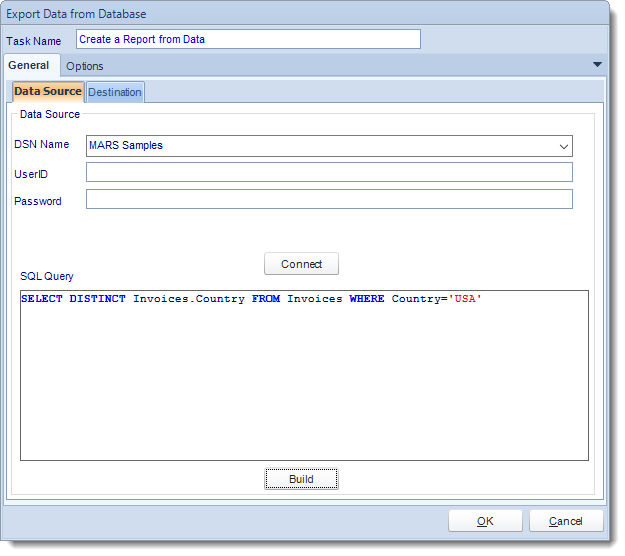Click the Task Name label

(33, 41)
